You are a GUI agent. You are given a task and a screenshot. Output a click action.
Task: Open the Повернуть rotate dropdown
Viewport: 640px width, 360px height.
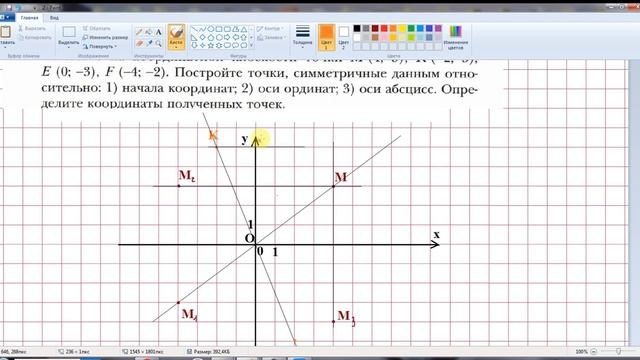click(x=100, y=47)
